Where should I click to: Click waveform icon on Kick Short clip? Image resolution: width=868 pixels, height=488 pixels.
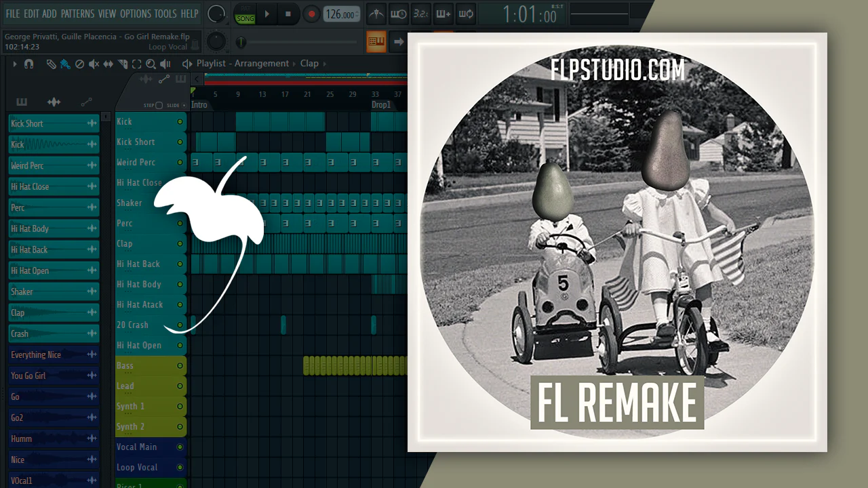(92, 123)
